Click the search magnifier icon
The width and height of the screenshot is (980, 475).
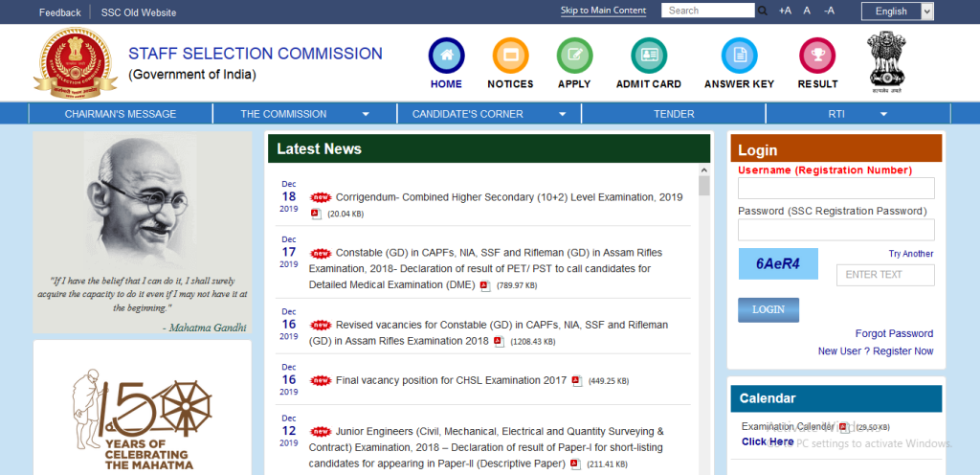763,11
